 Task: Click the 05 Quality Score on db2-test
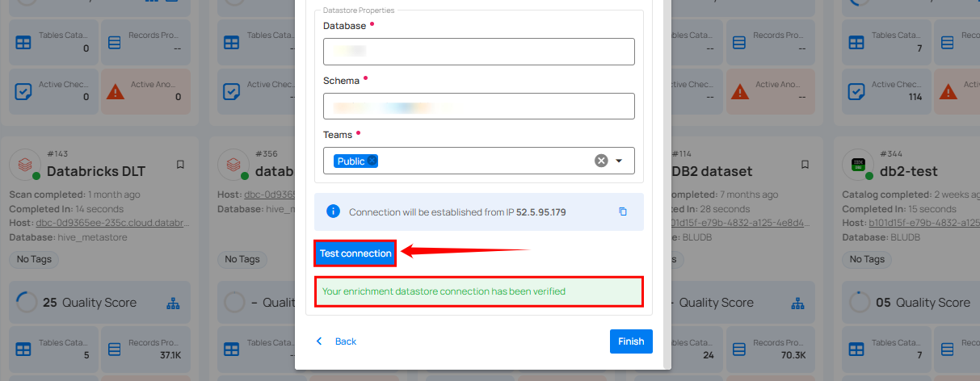(923, 303)
